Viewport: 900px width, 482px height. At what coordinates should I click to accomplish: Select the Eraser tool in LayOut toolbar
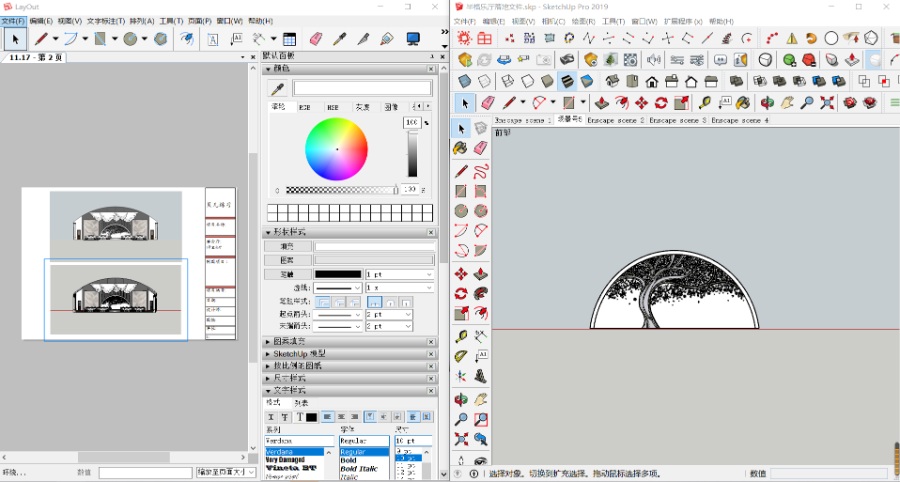pyautogui.click(x=316, y=39)
